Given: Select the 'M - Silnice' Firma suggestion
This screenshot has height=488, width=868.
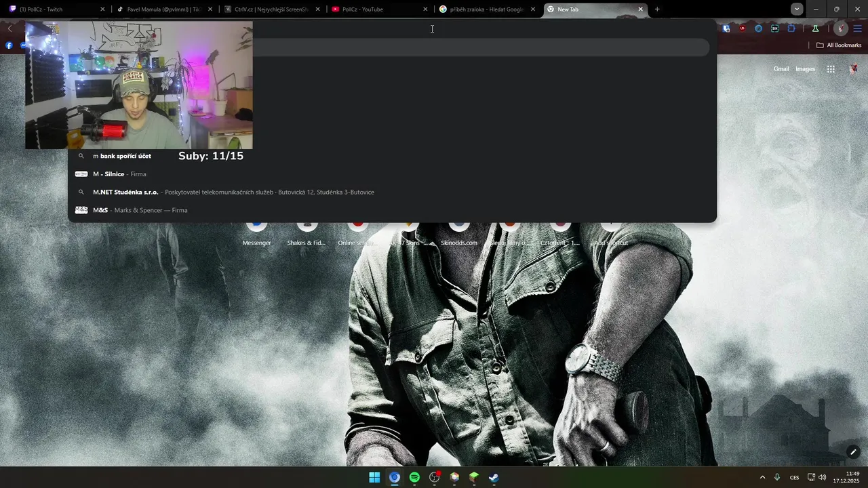Looking at the screenshot, I should [392, 174].
